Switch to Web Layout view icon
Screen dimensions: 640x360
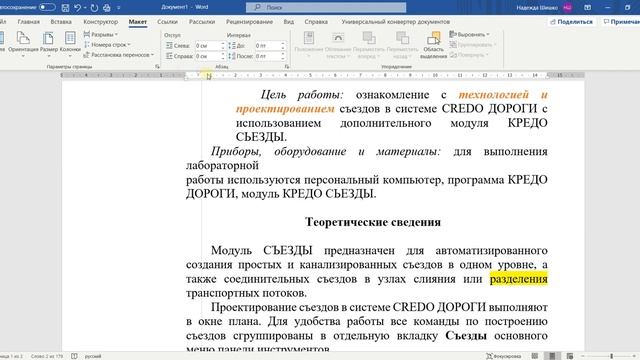tap(570, 356)
